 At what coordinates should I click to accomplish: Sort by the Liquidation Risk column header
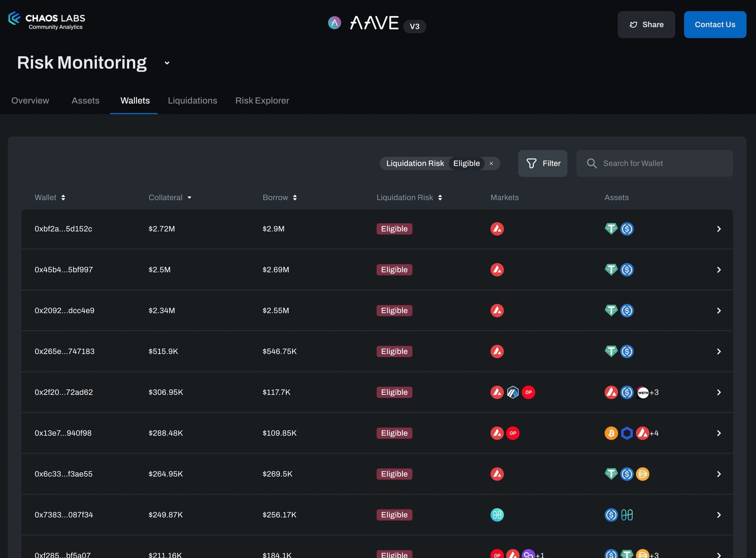coord(409,198)
